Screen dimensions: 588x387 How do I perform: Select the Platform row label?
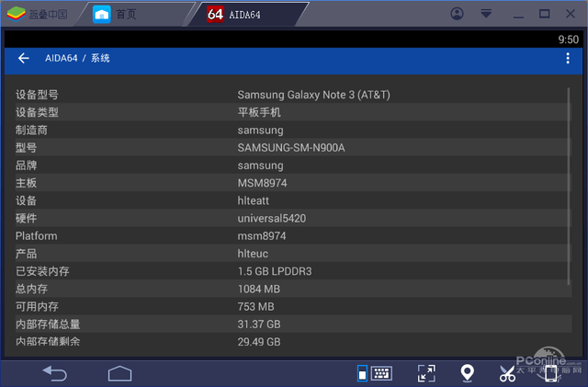coord(37,235)
